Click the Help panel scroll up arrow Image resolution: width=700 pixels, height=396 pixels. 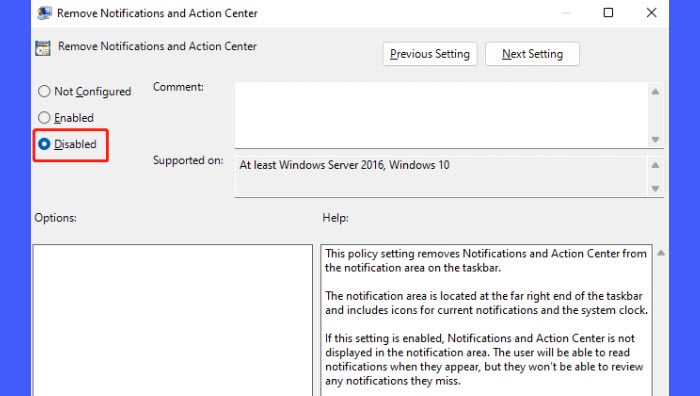point(661,253)
